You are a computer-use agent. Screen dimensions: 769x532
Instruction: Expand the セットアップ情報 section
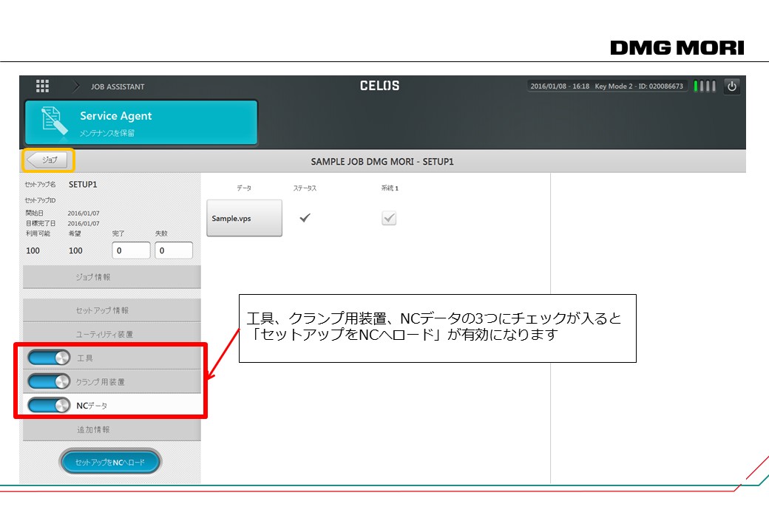click(112, 310)
